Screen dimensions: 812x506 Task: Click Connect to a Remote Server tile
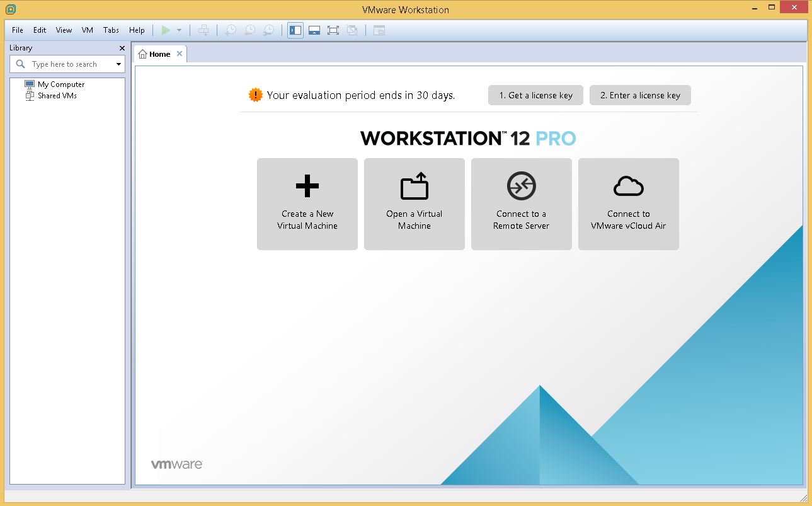click(522, 204)
